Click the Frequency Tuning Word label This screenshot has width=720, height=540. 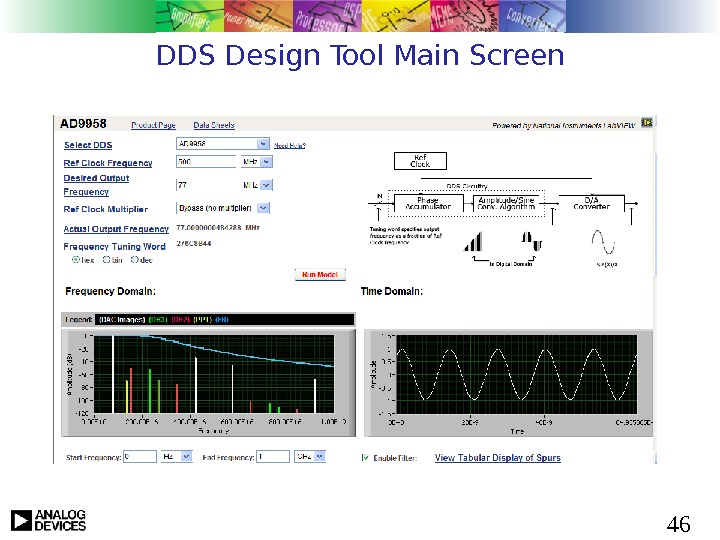coord(114,247)
